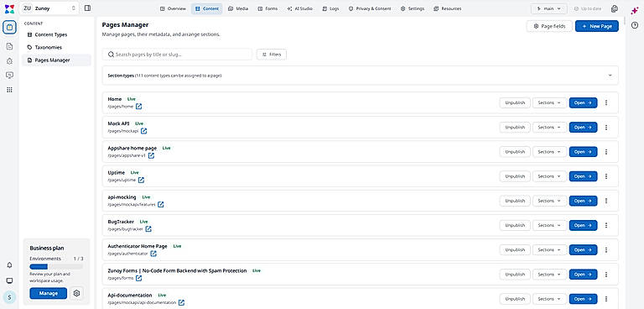Switch to the Settings tab
This screenshot has width=644, height=309.
pyautogui.click(x=413, y=8)
